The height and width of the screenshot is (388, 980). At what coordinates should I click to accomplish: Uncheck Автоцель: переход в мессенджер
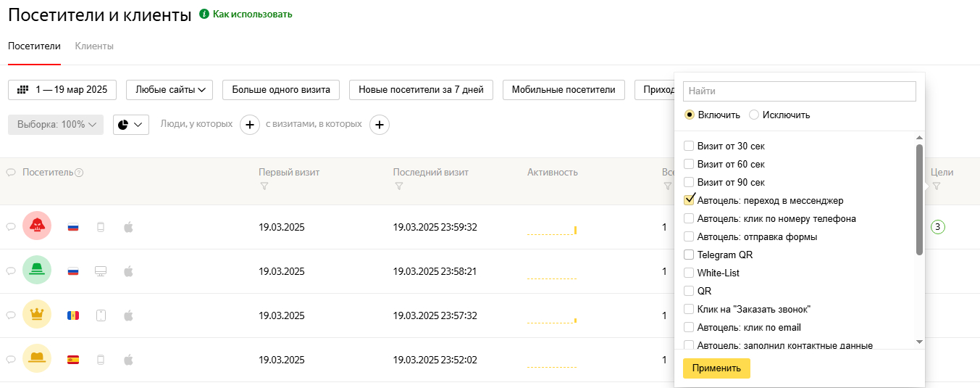pos(690,200)
